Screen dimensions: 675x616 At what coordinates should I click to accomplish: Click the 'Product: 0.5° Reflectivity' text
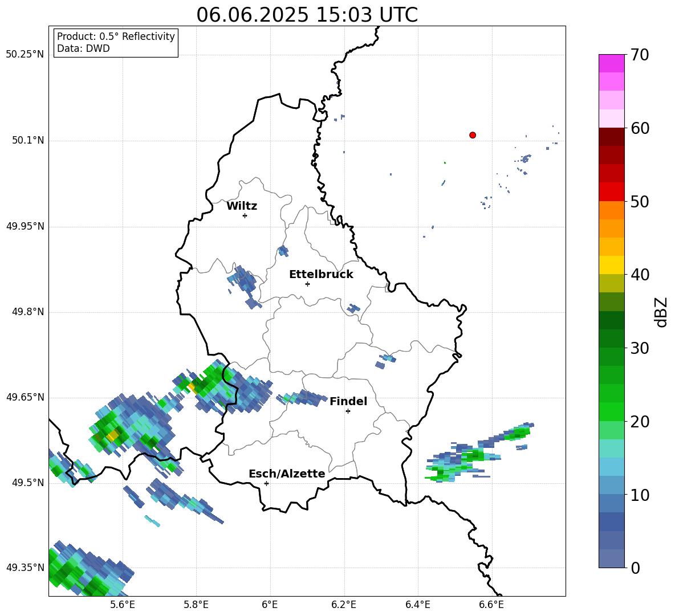[x=116, y=36]
